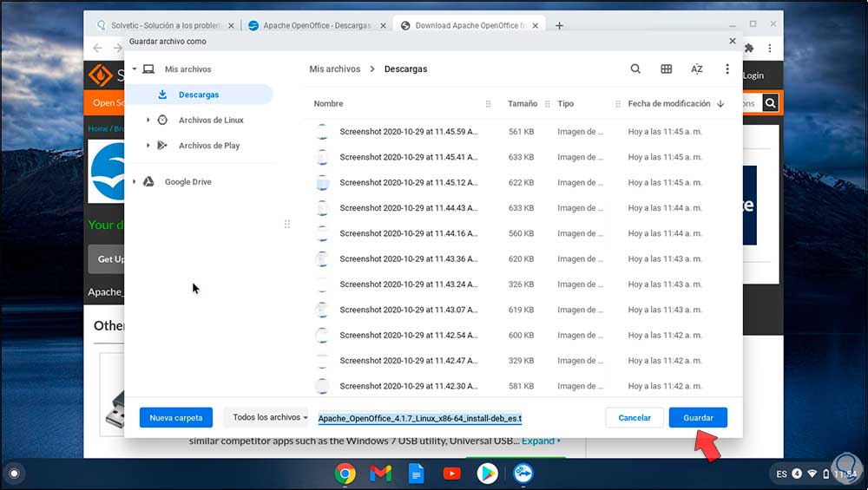
Task: Open Chrome extensions puzzle icon
Action: [750, 48]
